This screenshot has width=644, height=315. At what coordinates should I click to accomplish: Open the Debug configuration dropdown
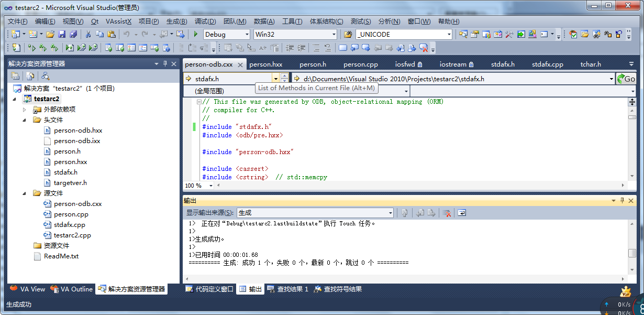click(x=247, y=35)
